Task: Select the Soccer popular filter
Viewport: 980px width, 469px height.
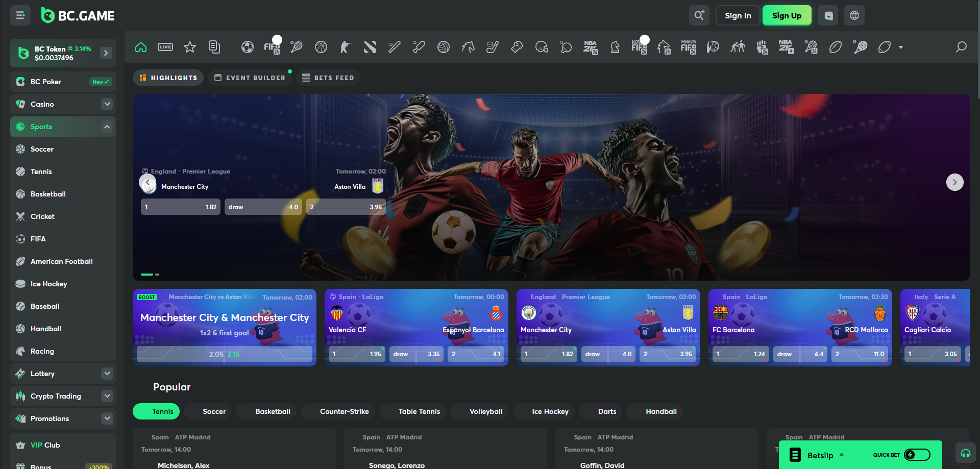Action: click(x=214, y=411)
